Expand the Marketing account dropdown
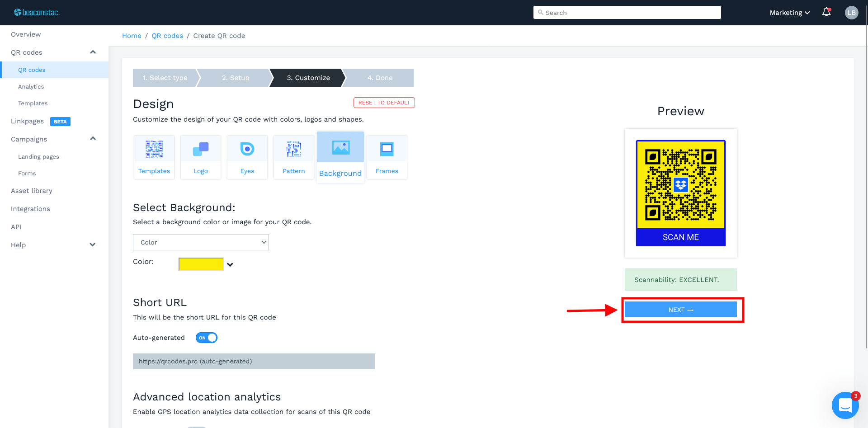This screenshot has width=868, height=428. click(x=789, y=13)
